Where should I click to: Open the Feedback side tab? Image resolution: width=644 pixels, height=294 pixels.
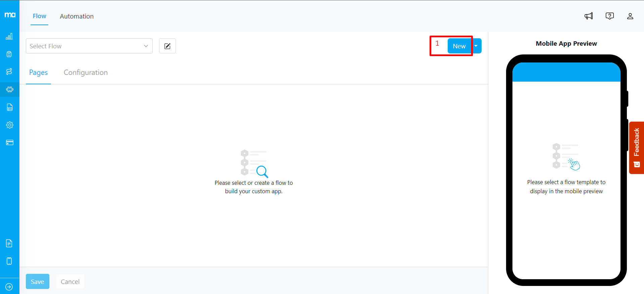[x=636, y=148]
